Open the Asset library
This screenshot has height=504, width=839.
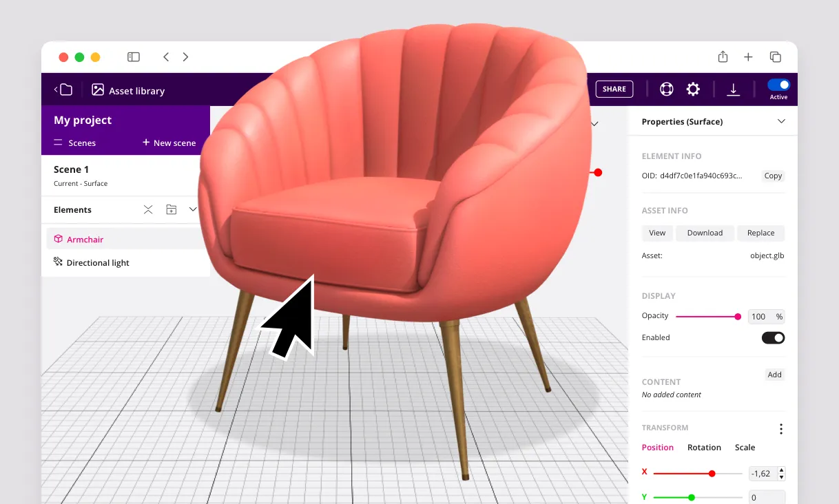pos(128,90)
